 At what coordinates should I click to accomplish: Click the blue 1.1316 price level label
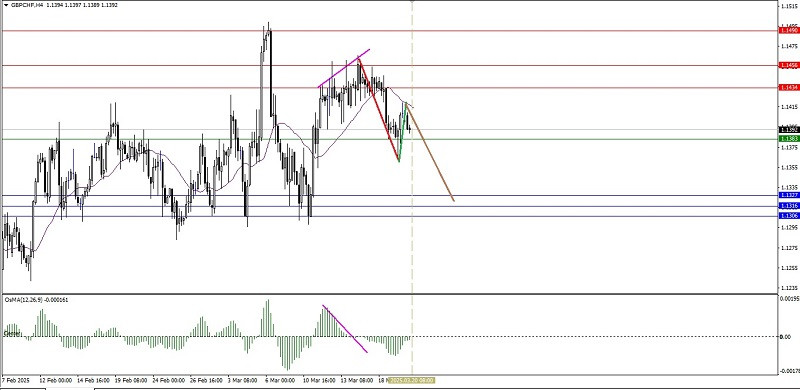[x=789, y=206]
